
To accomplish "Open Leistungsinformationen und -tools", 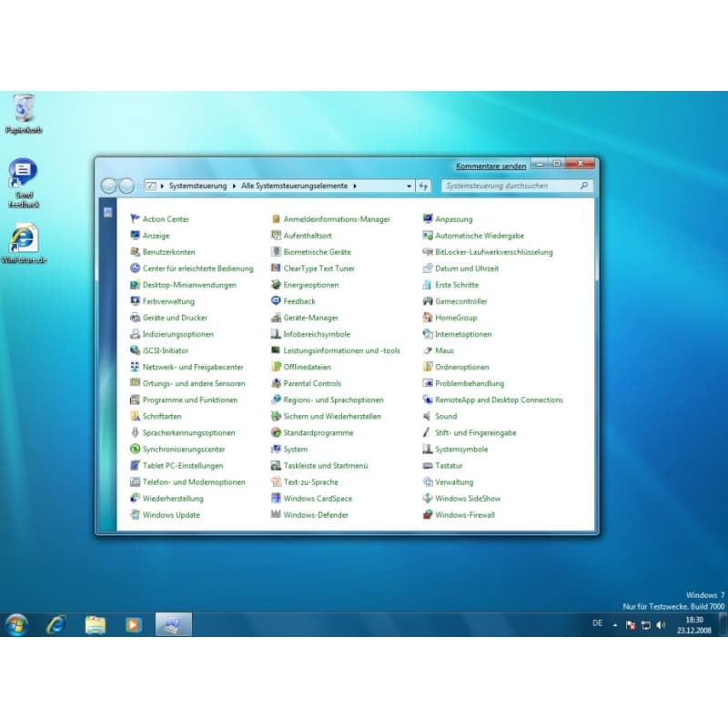I will click(x=342, y=350).
